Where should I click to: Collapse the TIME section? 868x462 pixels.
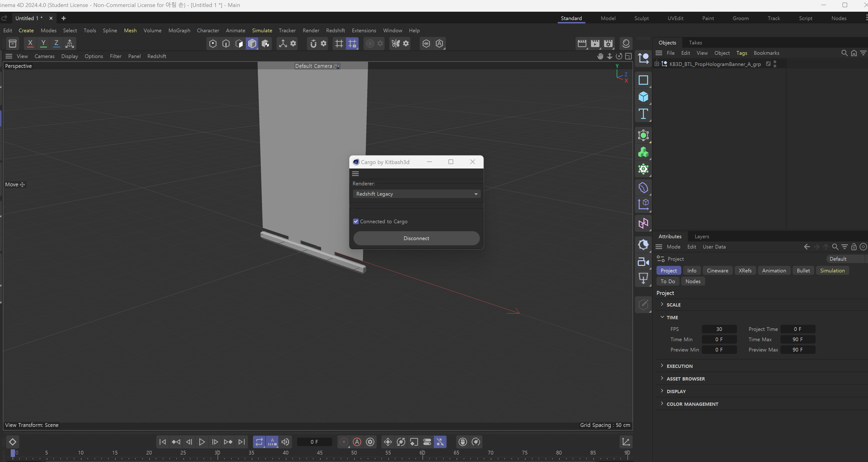click(662, 317)
